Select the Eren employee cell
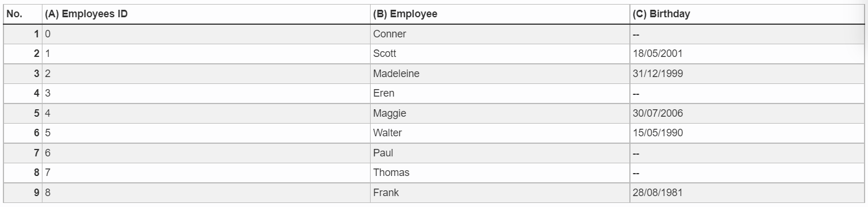 (x=500, y=94)
